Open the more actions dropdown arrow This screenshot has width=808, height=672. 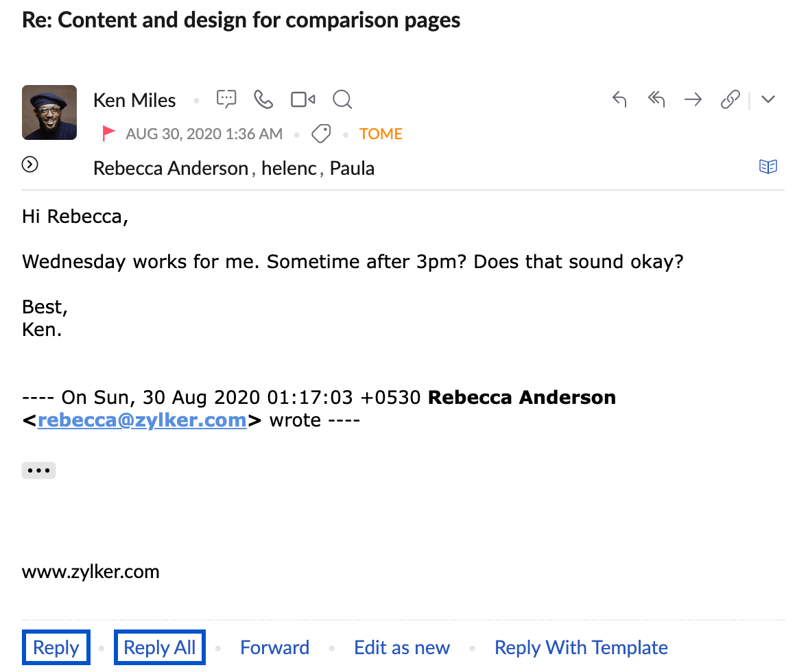point(768,99)
